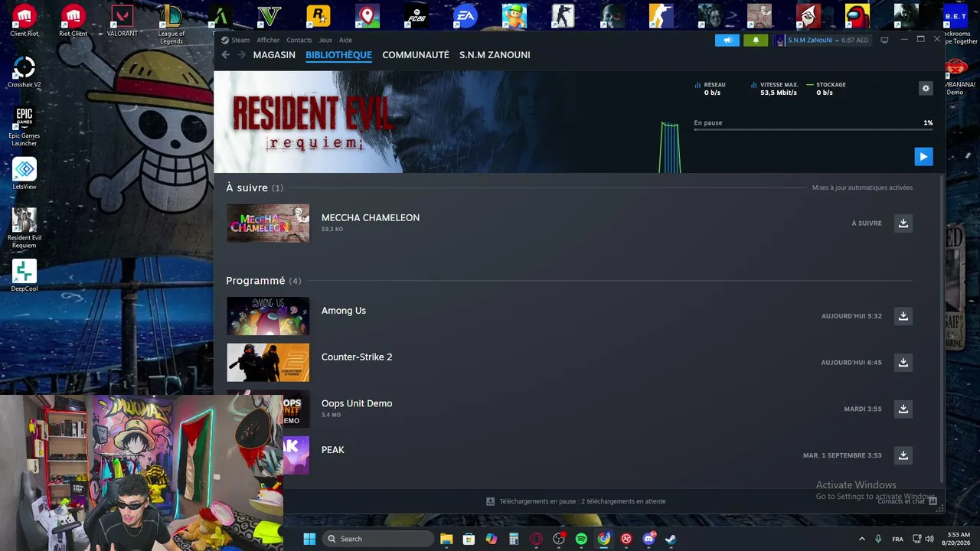The width and height of the screenshot is (980, 551).
Task: Click the Counter-Strike 2 title
Action: click(357, 357)
